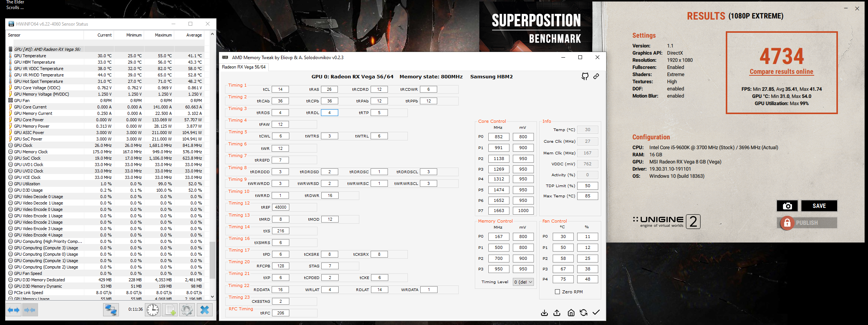This screenshot has height=325, width=868.
Task: Click the circular refresh icon in Memory Tweak
Action: 584,313
